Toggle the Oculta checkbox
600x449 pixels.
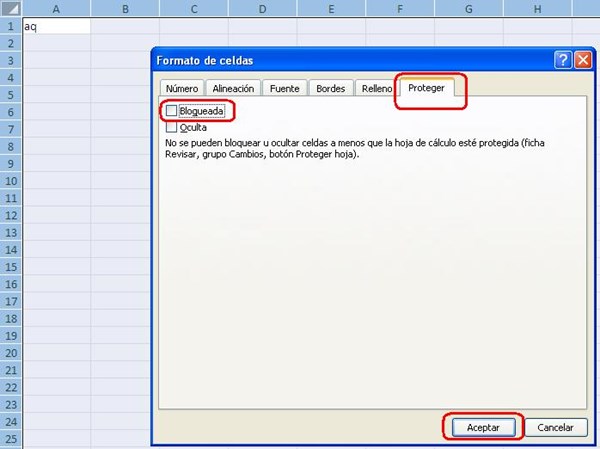pyautogui.click(x=171, y=127)
